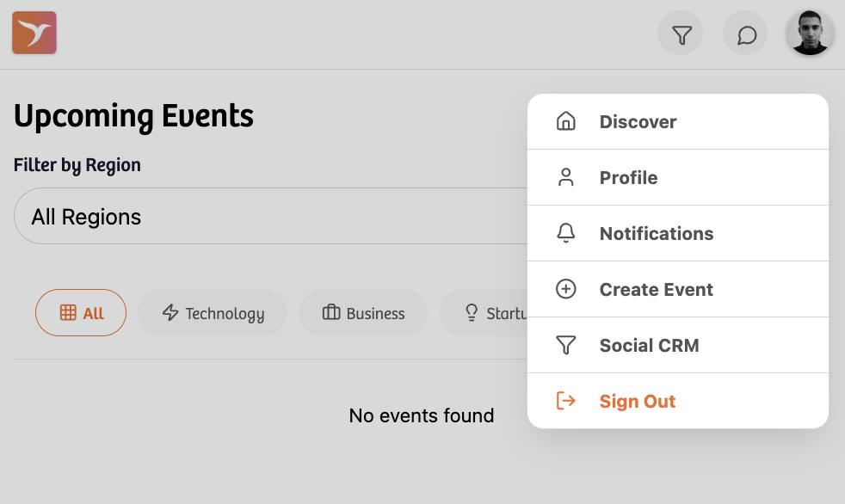
Task: Filter events by Technology category
Action: point(213,313)
